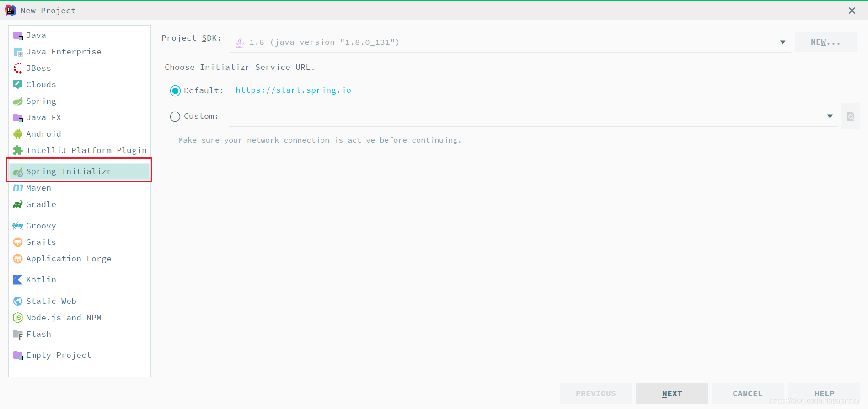Click the Spring green leaf icon
The height and width of the screenshot is (409, 868).
coord(18,101)
